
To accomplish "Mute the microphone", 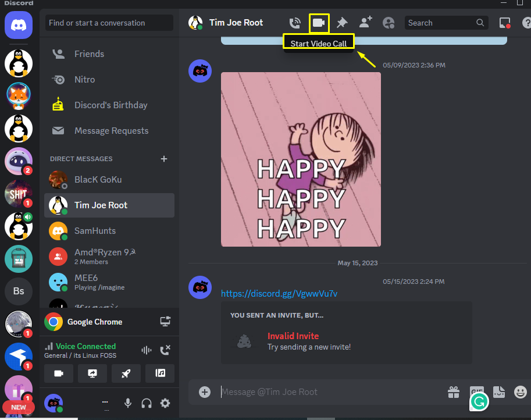I will tap(128, 403).
